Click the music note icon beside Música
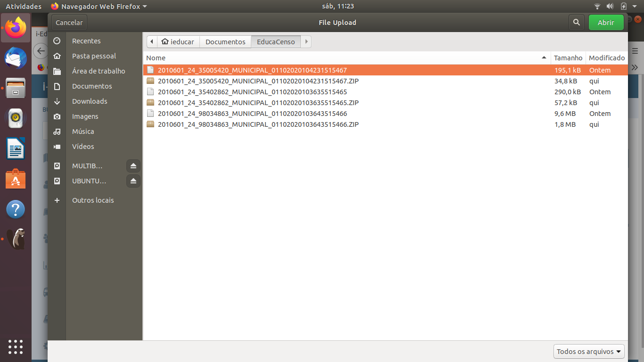The width and height of the screenshot is (644, 362). point(57,132)
